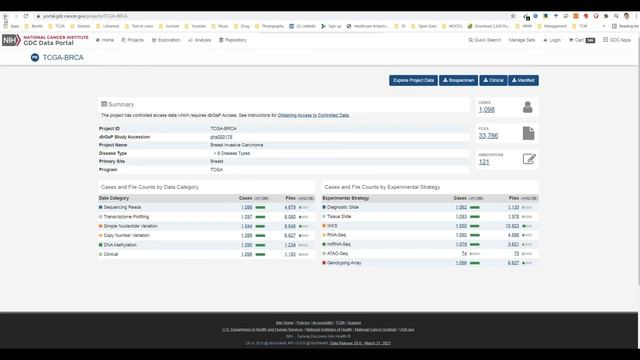Image resolution: width=640 pixels, height=360 pixels.
Task: Open the Analysis page
Action: 200,40
